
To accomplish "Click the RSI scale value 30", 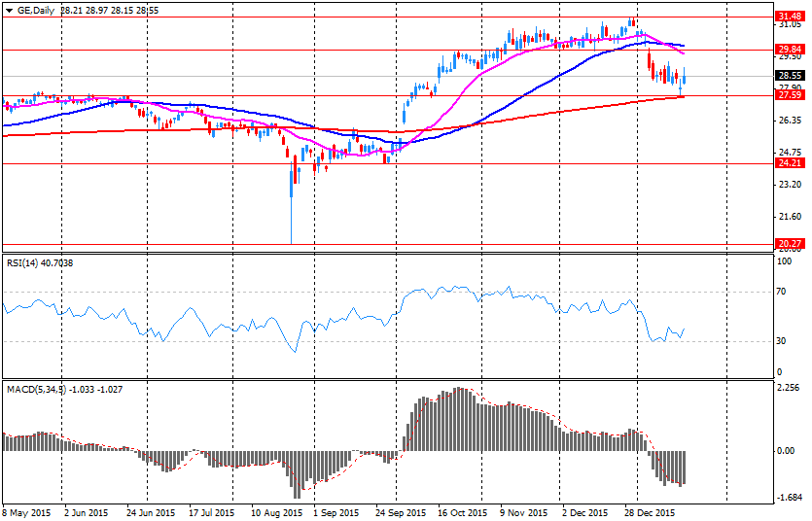I will pyautogui.click(x=782, y=341).
